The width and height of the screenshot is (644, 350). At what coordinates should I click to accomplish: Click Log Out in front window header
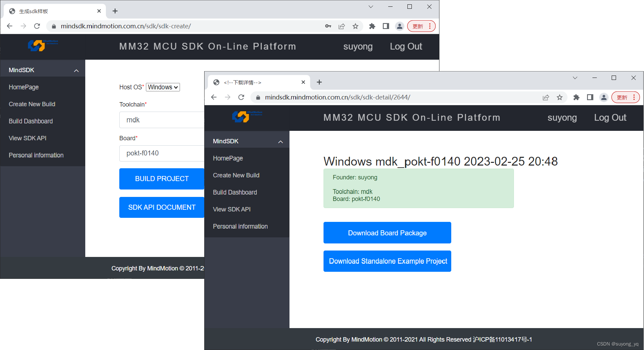(x=610, y=118)
